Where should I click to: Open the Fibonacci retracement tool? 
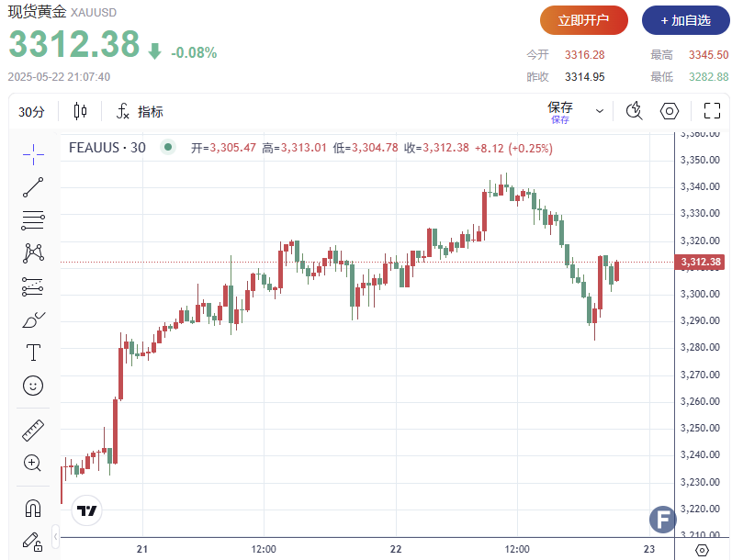(33, 219)
